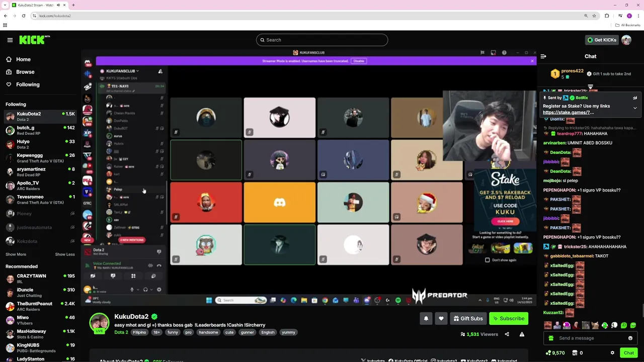Open the Hulyo channel in Following
The height and width of the screenshot is (362, 644).
click(x=40, y=144)
